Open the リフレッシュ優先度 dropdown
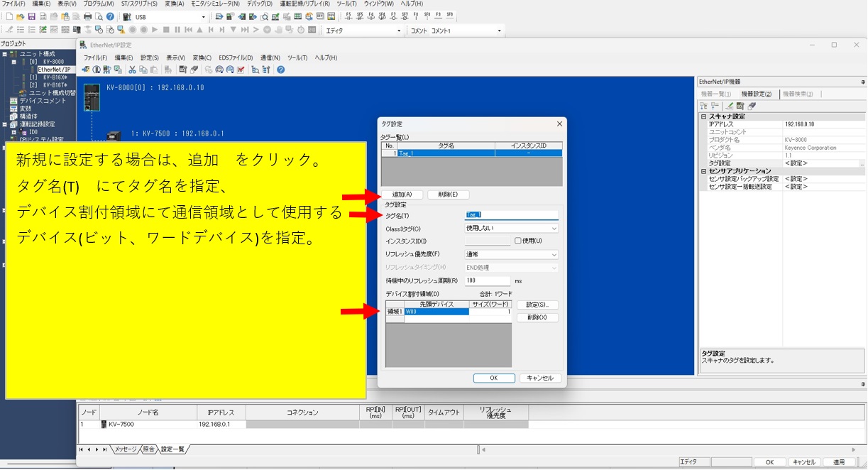 (511, 254)
